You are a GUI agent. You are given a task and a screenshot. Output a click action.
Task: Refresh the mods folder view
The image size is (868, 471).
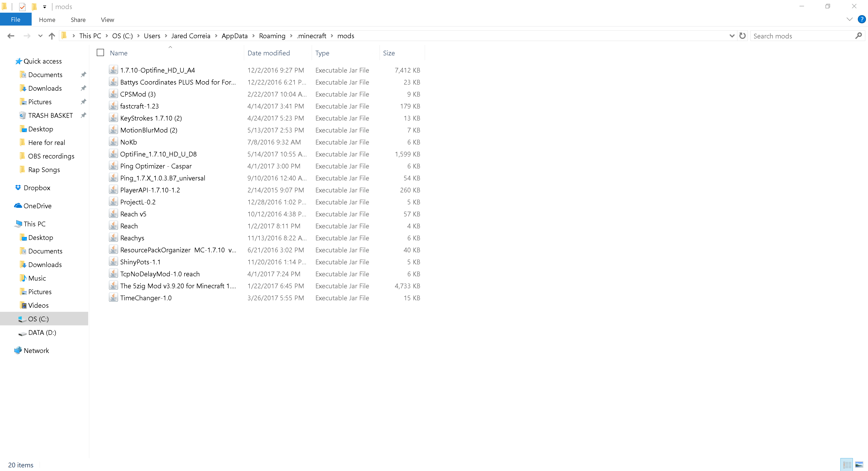[742, 36]
